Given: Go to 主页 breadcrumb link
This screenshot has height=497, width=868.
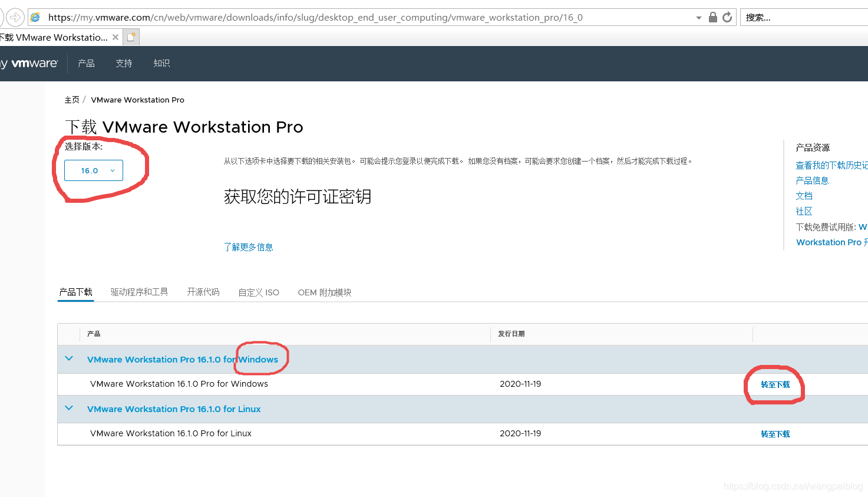Looking at the screenshot, I should (x=72, y=100).
